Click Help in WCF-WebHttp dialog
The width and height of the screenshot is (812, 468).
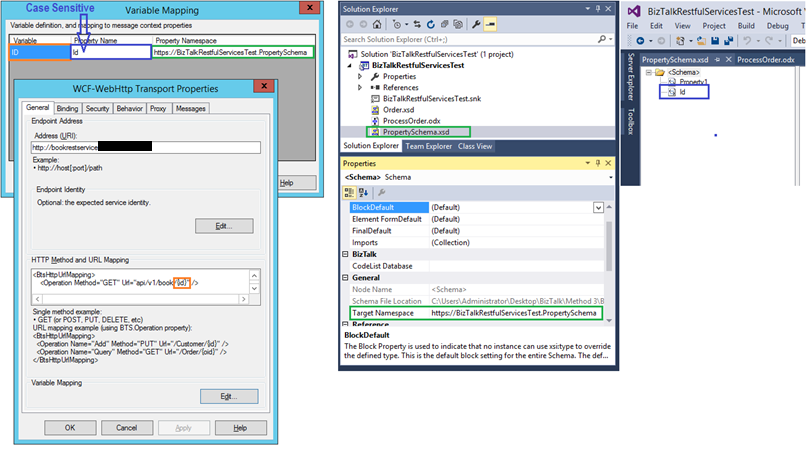click(240, 428)
